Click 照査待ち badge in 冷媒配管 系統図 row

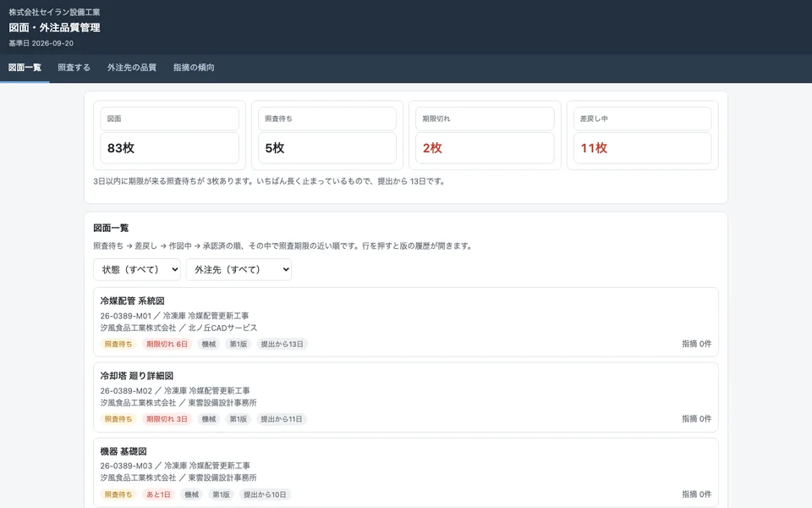tap(118, 345)
